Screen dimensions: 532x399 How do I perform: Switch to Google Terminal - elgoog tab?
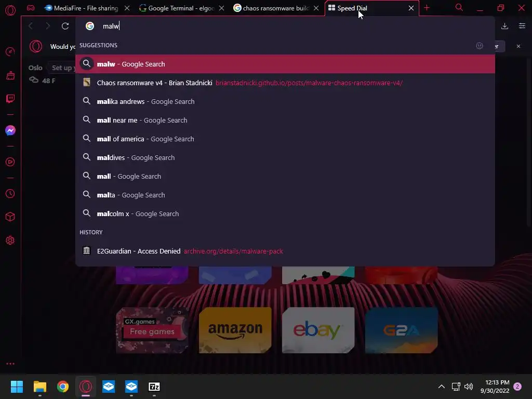(x=182, y=8)
